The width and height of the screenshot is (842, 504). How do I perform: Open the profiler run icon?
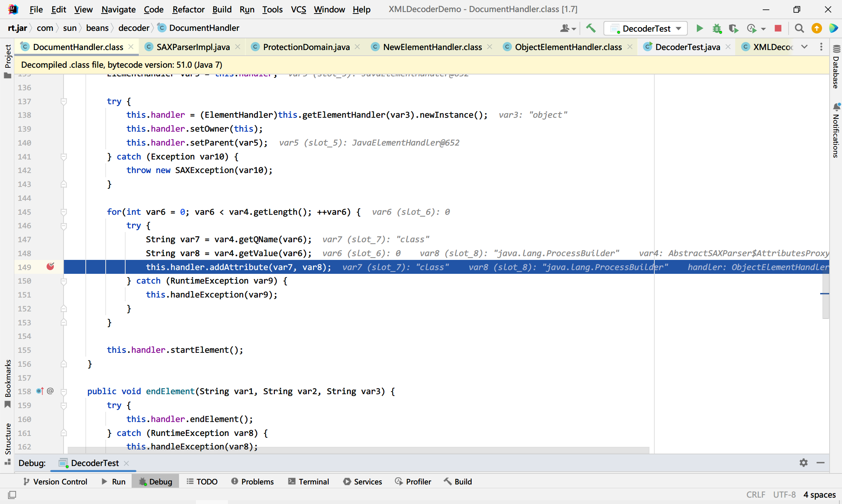point(751,29)
